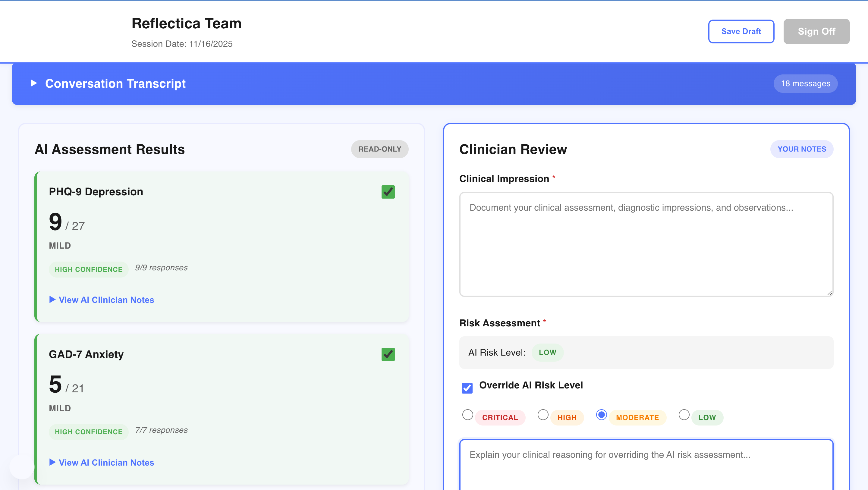This screenshot has height=490, width=868.
Task: Uncheck Override AI Risk Level checkbox
Action: 467,388
